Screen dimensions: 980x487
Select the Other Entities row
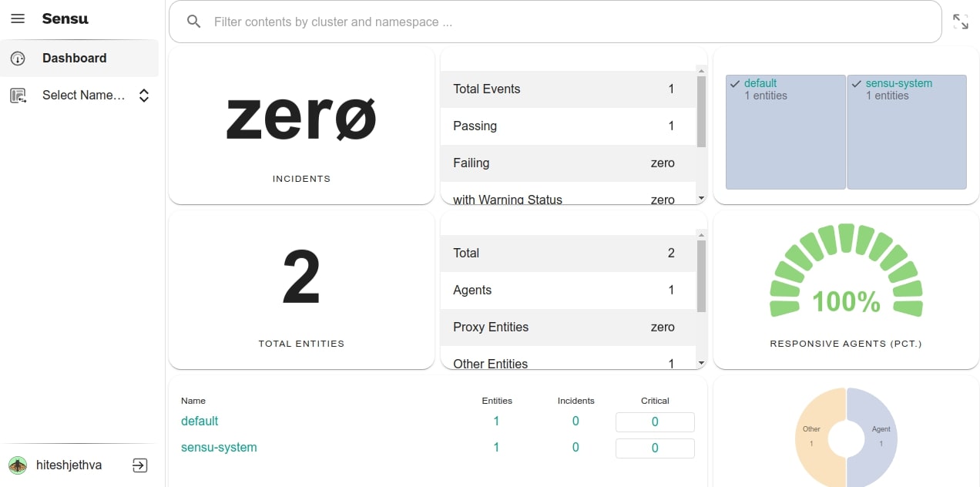(x=569, y=358)
